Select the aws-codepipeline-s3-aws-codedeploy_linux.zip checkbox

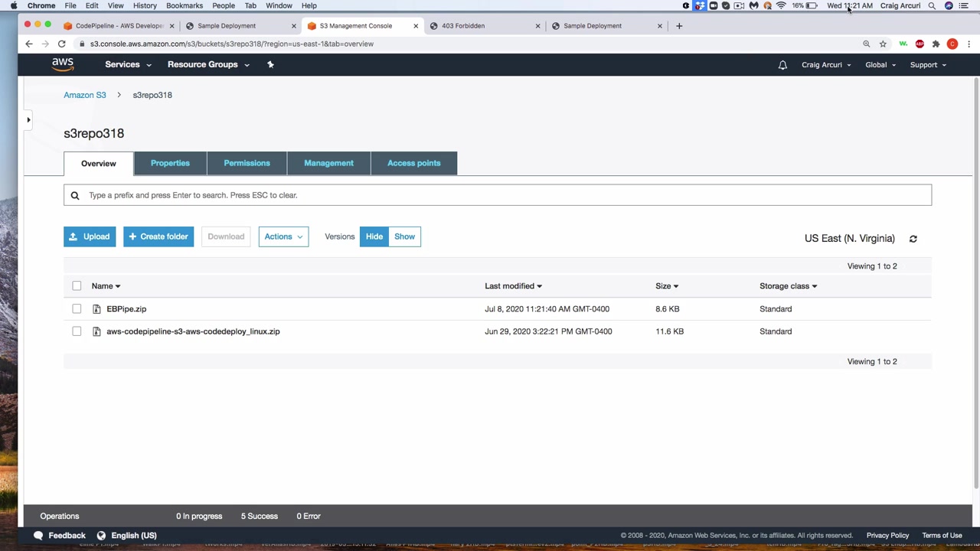[x=77, y=331]
